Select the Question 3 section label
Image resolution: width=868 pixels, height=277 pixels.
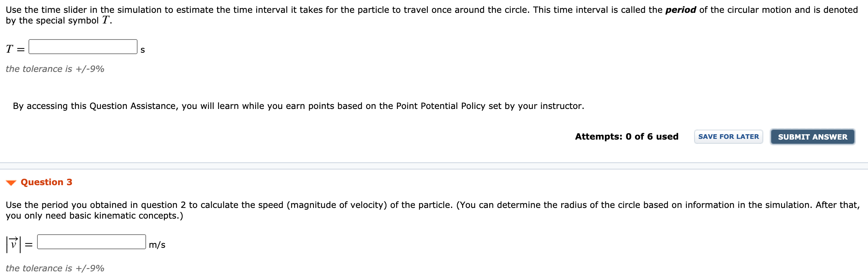click(x=46, y=182)
